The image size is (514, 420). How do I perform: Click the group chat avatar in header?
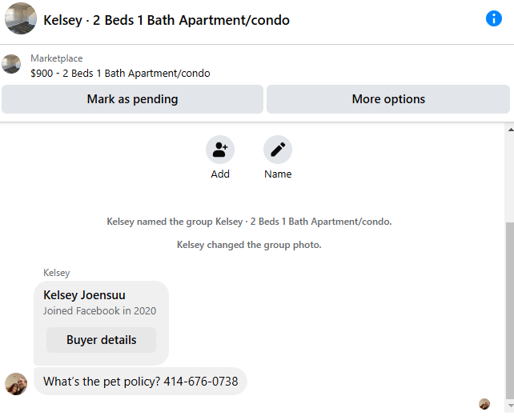(x=20, y=18)
